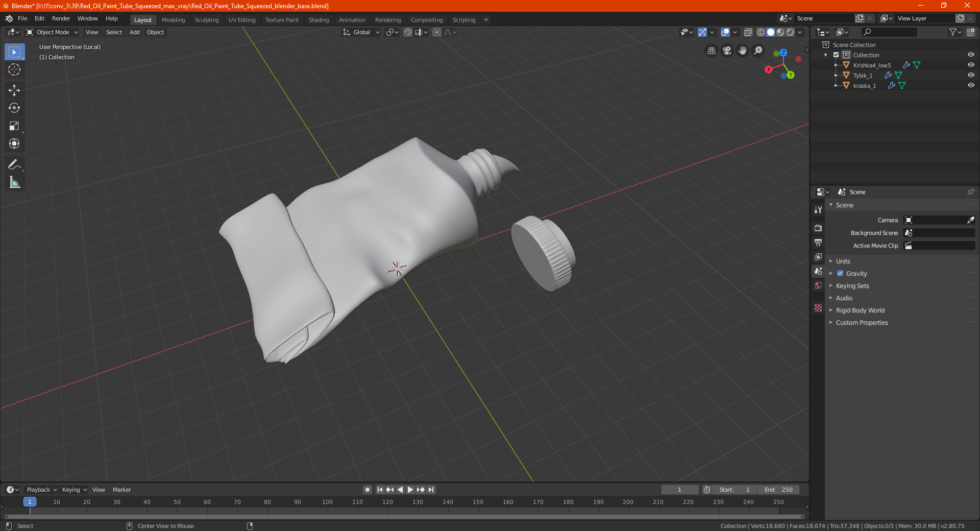Toggle X-ray display mode
This screenshot has width=980, height=531.
(748, 32)
